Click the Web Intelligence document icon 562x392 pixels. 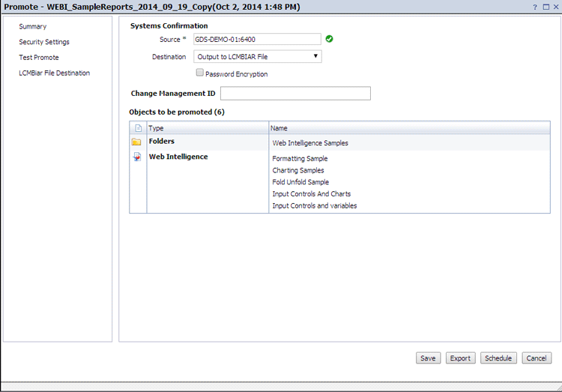[x=137, y=157]
